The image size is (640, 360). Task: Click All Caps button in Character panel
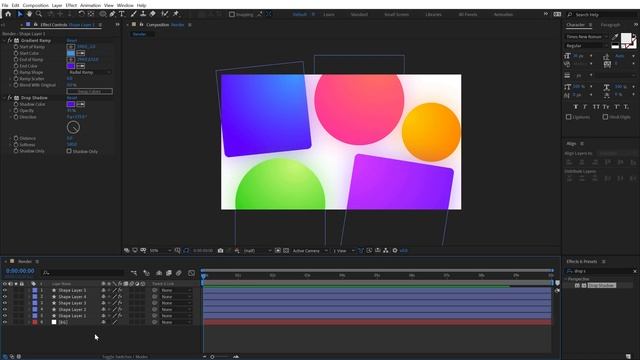tap(596, 107)
